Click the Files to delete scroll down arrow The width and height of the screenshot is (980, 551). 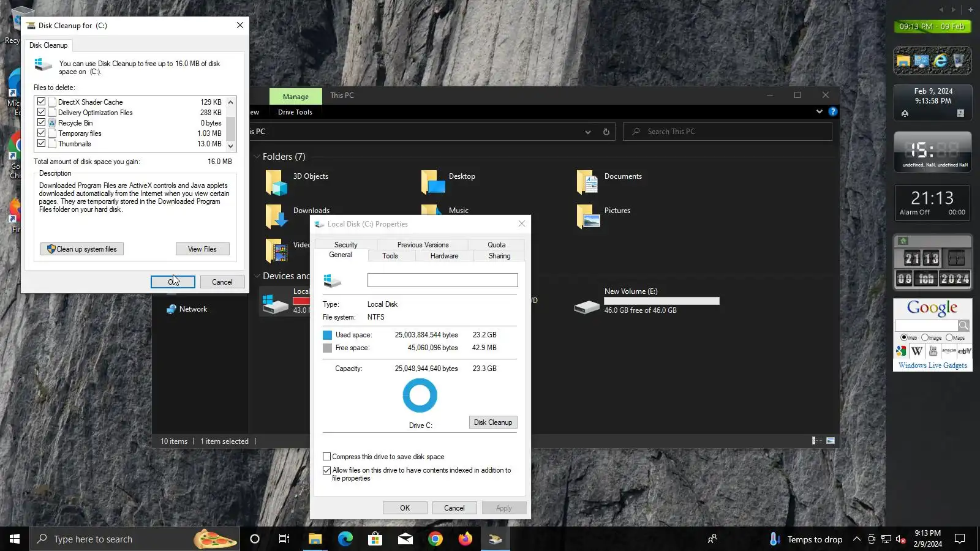tap(231, 146)
